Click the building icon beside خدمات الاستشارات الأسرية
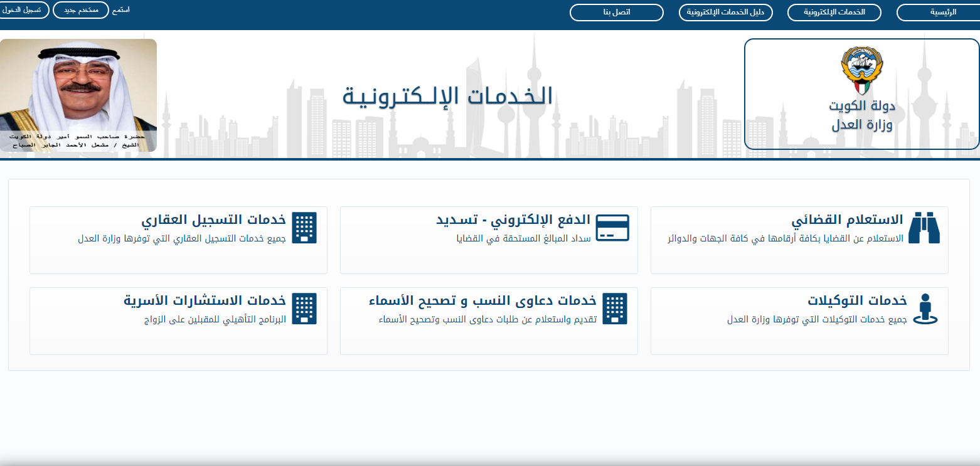980x466 pixels. [x=304, y=309]
